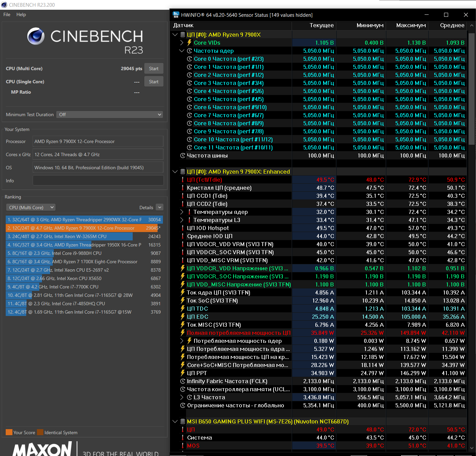476x456 pixels.
Task: Click the Минимум column header
Action: tap(361, 26)
